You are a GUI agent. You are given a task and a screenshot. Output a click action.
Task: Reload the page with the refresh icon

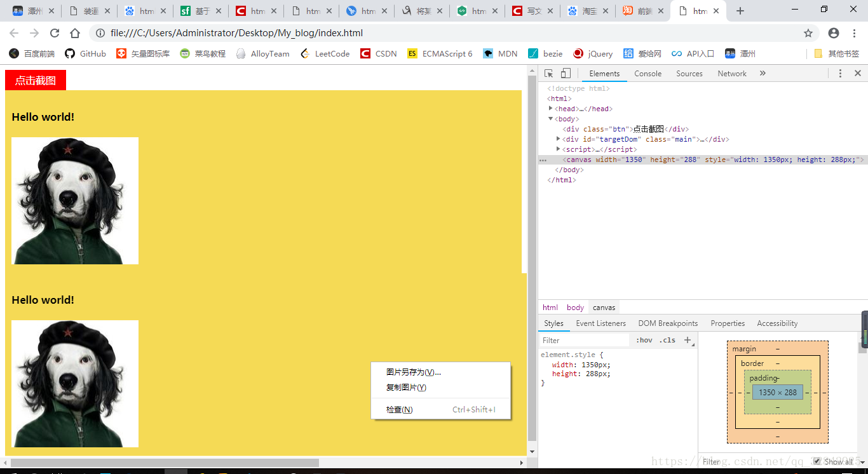pos(55,33)
